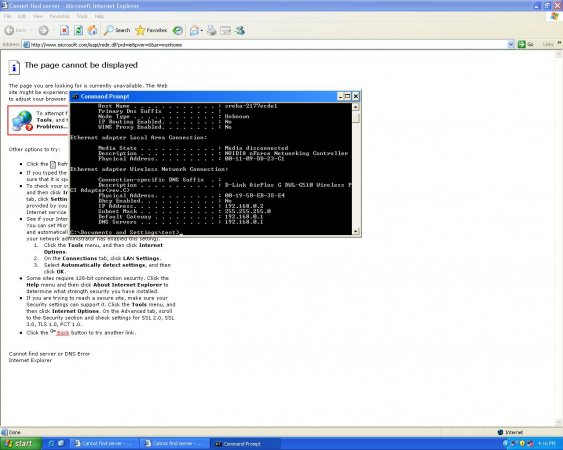Click the "Subnet Mask" row in Command Prompt
The image size is (563, 450).
pyautogui.click(x=185, y=212)
